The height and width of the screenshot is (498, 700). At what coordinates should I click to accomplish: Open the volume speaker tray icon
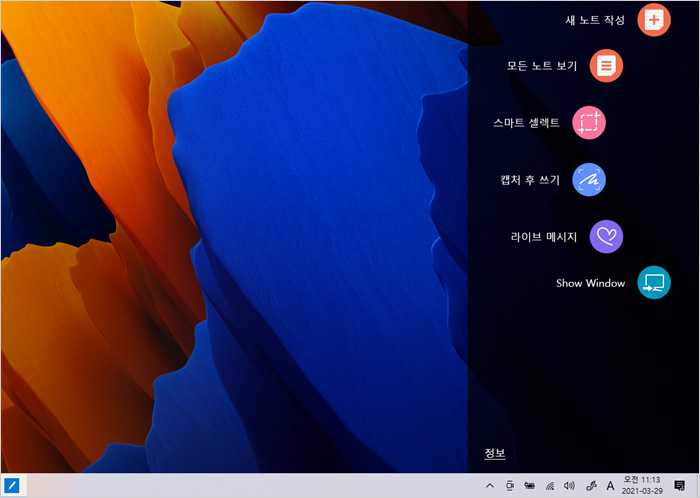coord(569,486)
